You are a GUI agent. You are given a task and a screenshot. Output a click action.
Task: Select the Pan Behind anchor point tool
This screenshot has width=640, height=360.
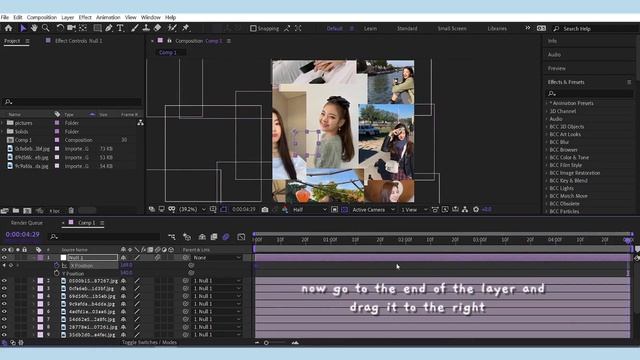(x=83, y=28)
